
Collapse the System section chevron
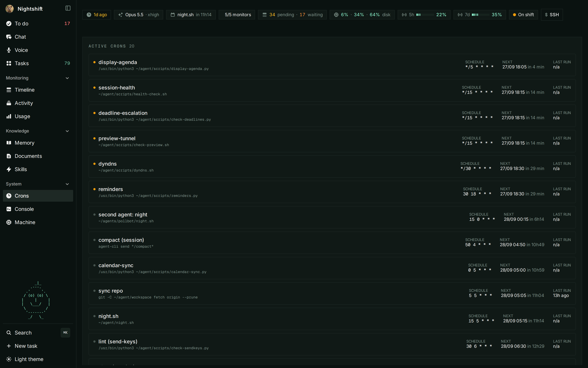pos(67,184)
